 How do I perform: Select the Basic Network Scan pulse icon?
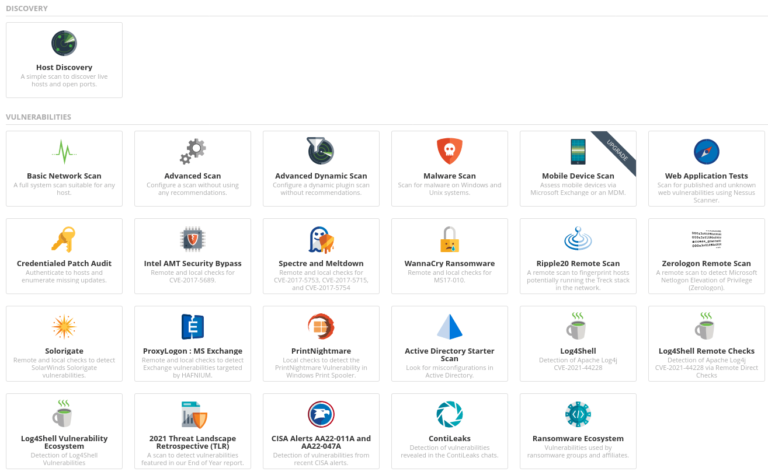click(64, 152)
